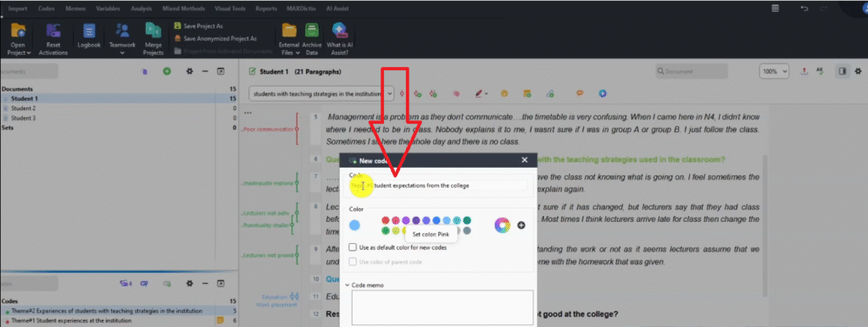Collapse the Code memo section
868x327 pixels.
[347, 285]
